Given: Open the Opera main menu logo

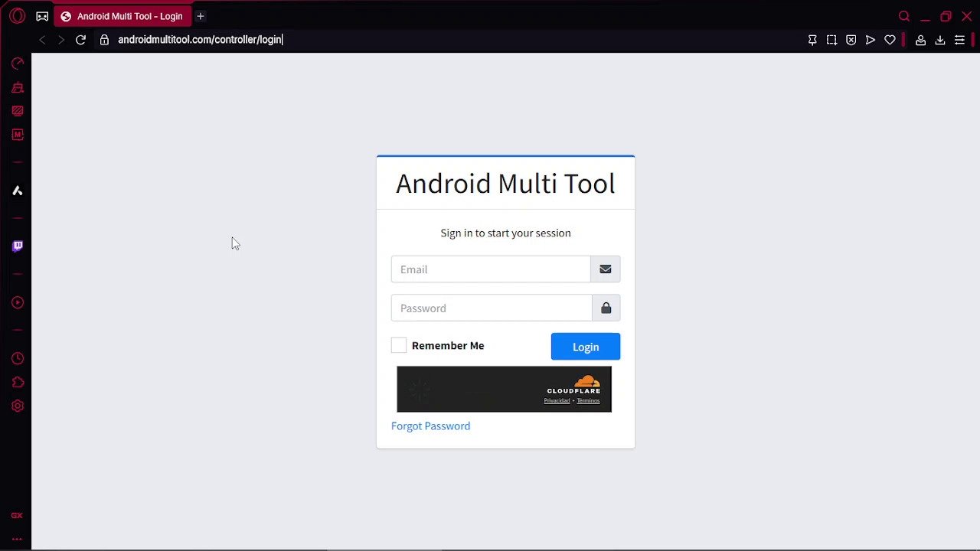Looking at the screenshot, I should pyautogui.click(x=17, y=16).
